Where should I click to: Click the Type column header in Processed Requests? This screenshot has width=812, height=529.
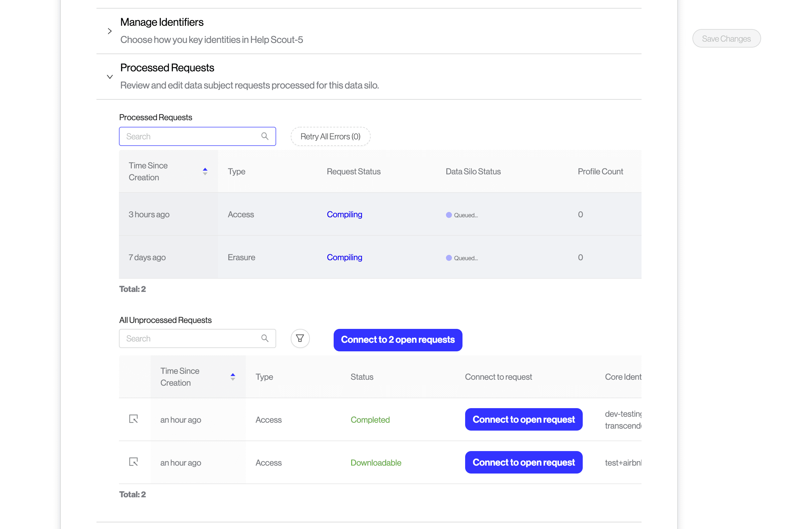(x=237, y=171)
